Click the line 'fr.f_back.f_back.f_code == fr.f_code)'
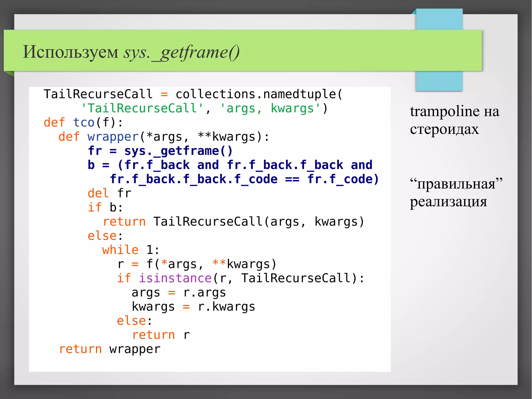This screenshot has height=399, width=532. click(x=244, y=179)
